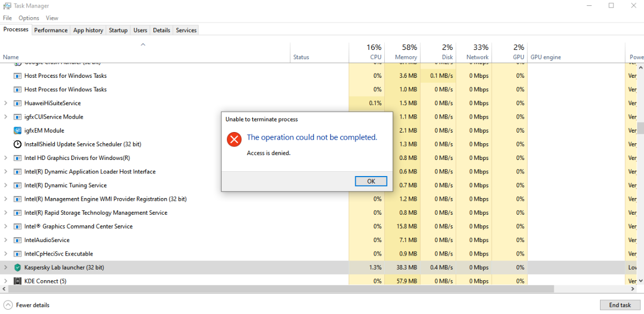Click 'Access is denied.' text
This screenshot has height=314, width=644.
(268, 153)
